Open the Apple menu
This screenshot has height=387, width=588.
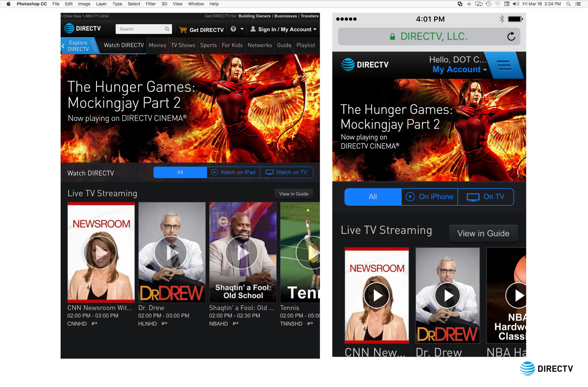pos(8,4)
